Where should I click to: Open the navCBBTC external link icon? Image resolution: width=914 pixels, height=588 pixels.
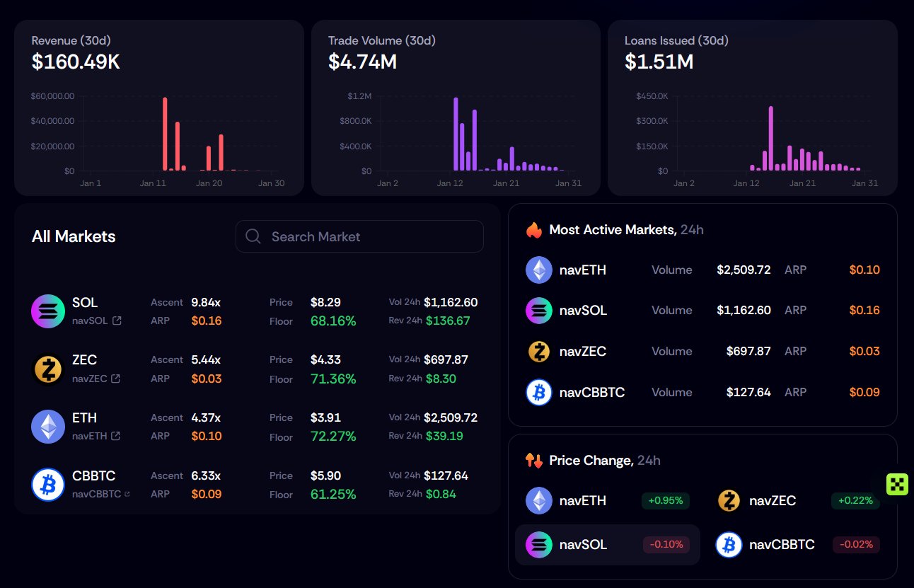(x=127, y=494)
